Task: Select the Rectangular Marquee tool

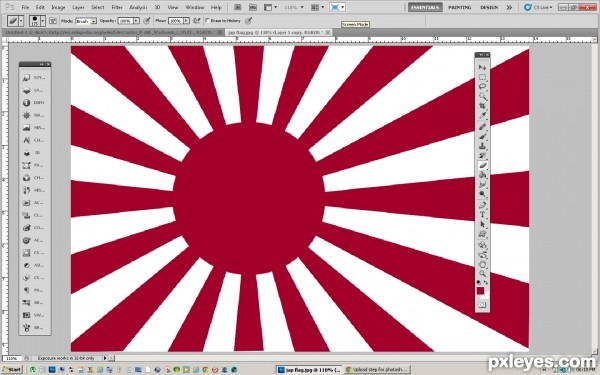Action: [482, 77]
